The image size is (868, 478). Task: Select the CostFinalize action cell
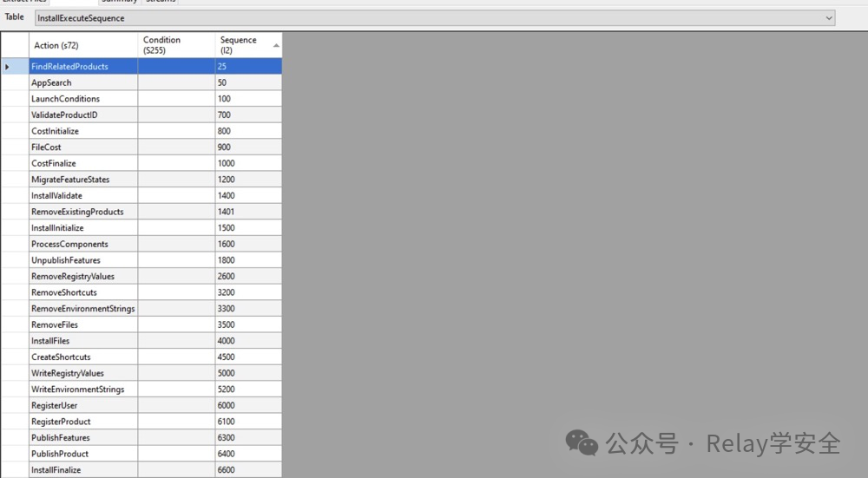pos(83,163)
